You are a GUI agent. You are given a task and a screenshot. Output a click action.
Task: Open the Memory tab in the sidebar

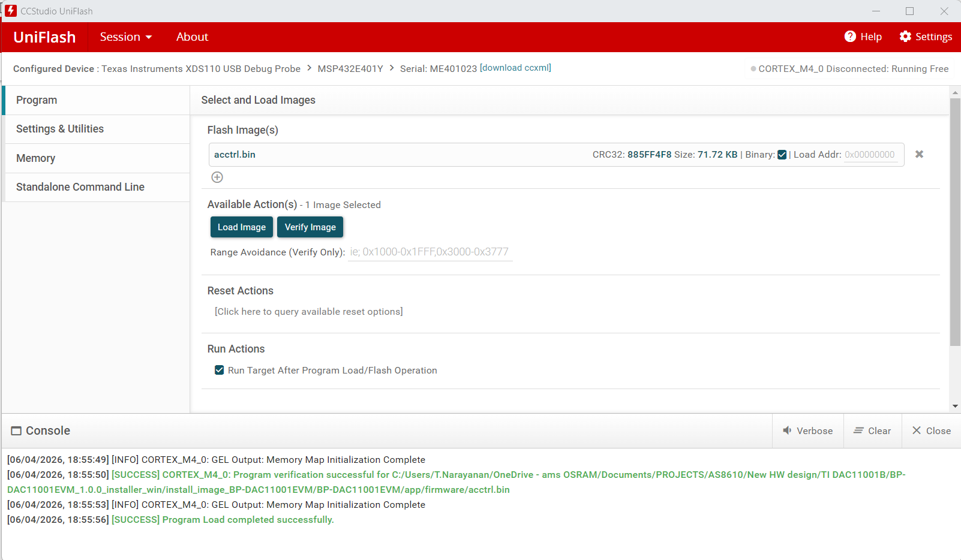coord(97,158)
